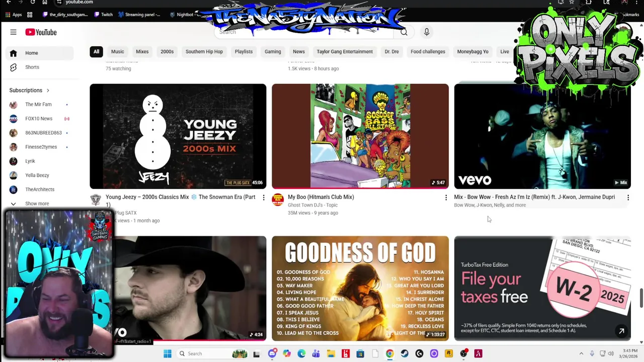
Task: Click the TurboTax ad external link arrow
Action: [x=621, y=331]
